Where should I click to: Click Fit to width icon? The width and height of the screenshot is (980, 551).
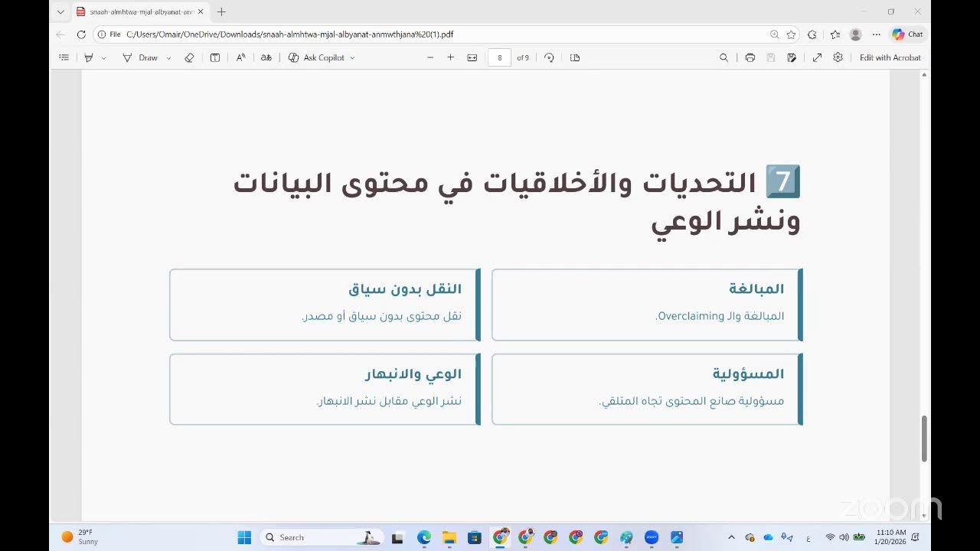pos(472,57)
